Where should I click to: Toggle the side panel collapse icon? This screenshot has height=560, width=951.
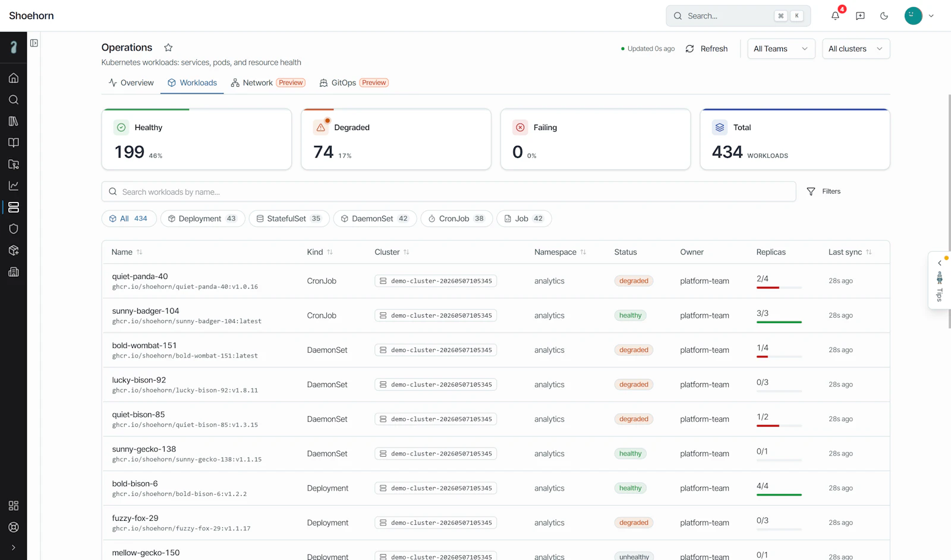[x=34, y=43]
